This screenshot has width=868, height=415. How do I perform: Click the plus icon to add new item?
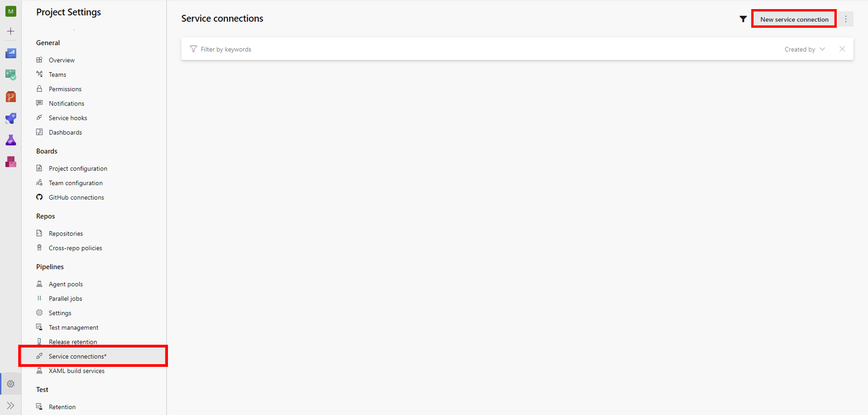pyautogui.click(x=11, y=31)
